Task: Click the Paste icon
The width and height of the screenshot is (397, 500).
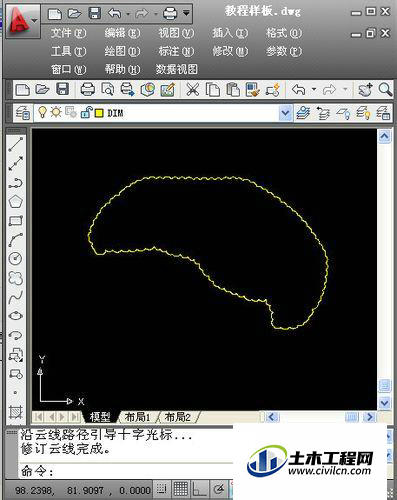Action: (x=233, y=90)
